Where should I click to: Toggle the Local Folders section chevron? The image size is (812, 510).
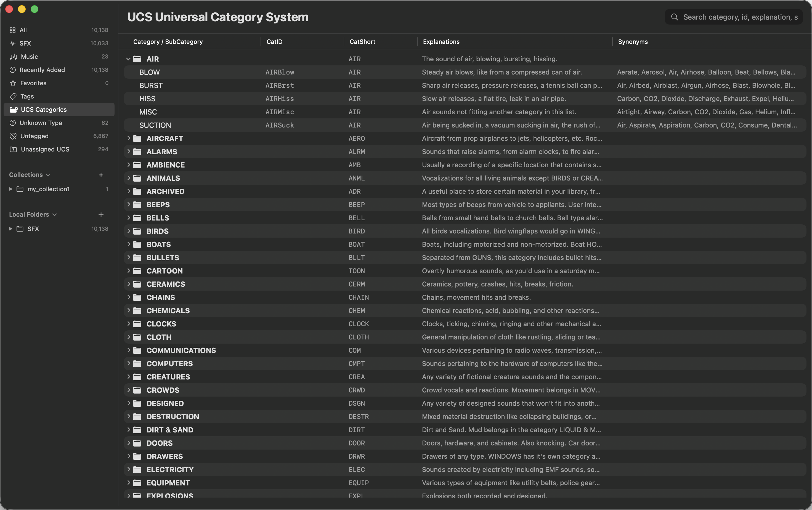[55, 215]
